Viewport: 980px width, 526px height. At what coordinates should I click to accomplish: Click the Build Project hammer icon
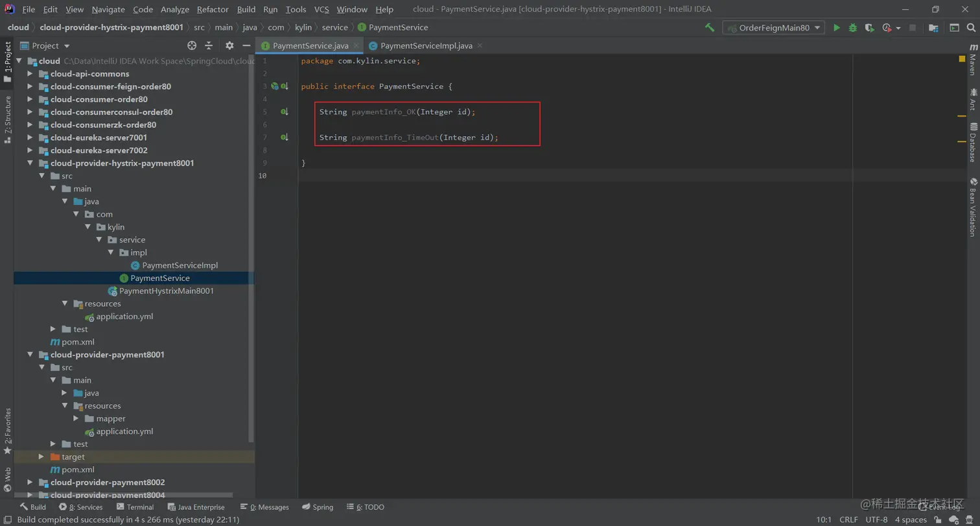(x=710, y=28)
